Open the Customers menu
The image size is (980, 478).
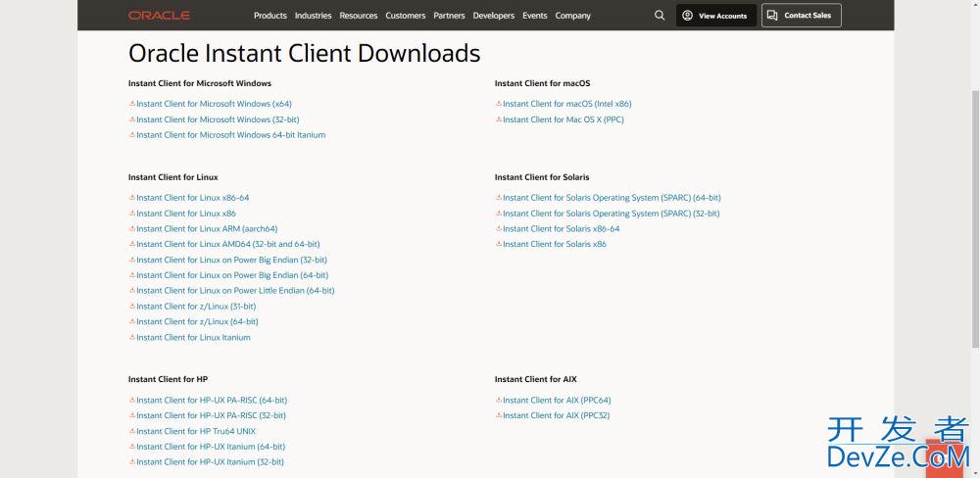[405, 16]
